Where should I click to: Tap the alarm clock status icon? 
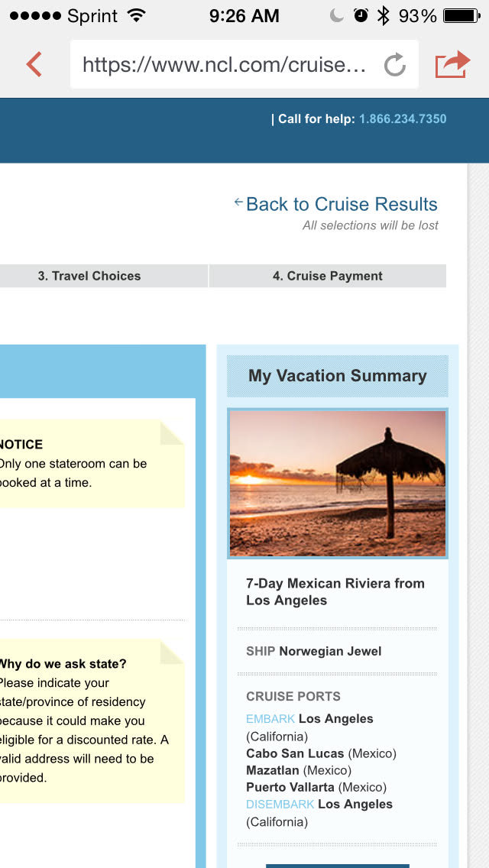click(x=361, y=16)
